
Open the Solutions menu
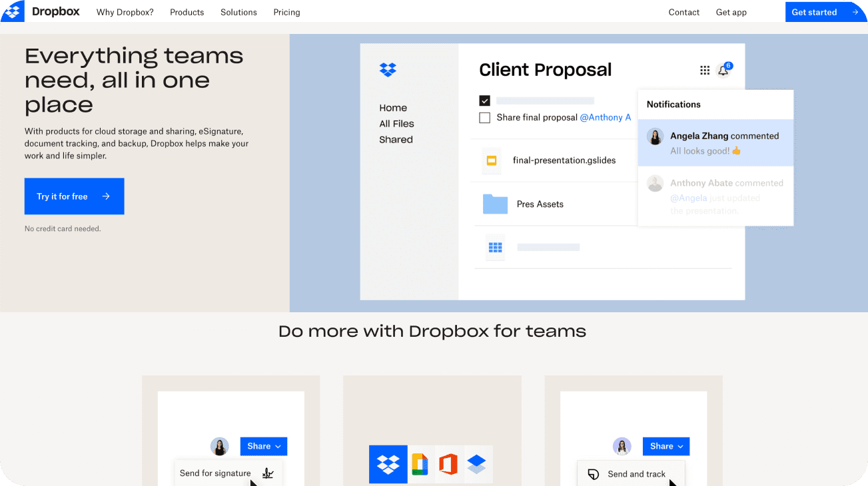pos(238,12)
